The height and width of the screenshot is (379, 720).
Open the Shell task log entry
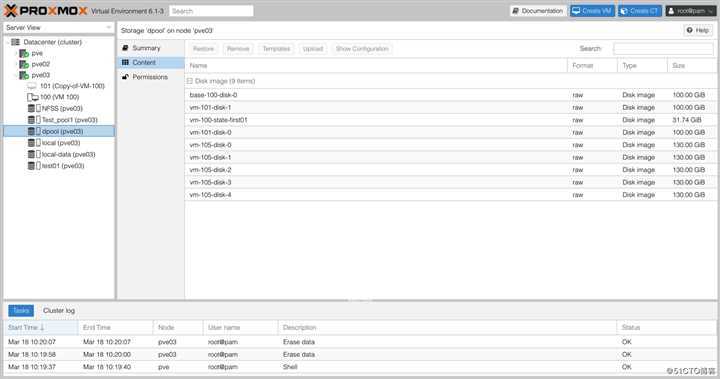pos(360,367)
